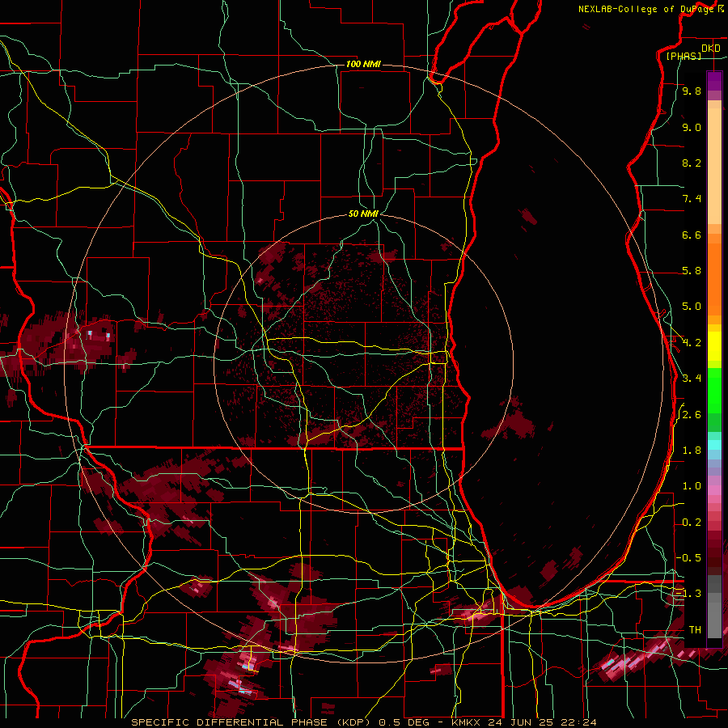This screenshot has height=728, width=728.
Task: Click the DKD legend title
Action: (710, 49)
